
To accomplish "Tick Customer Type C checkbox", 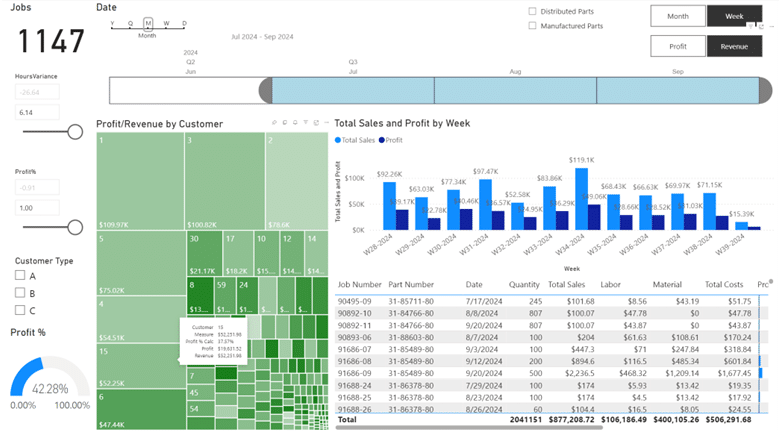I will (x=20, y=310).
